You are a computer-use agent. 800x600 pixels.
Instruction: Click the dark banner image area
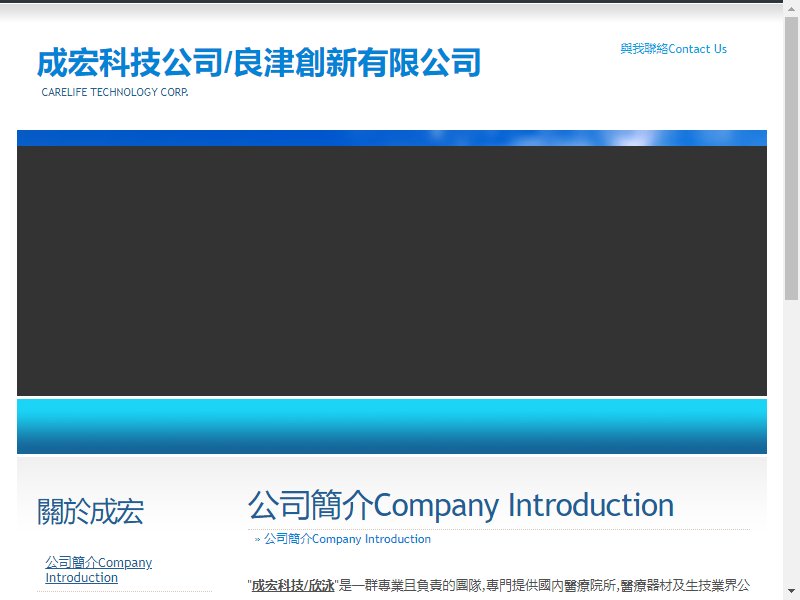click(392, 271)
